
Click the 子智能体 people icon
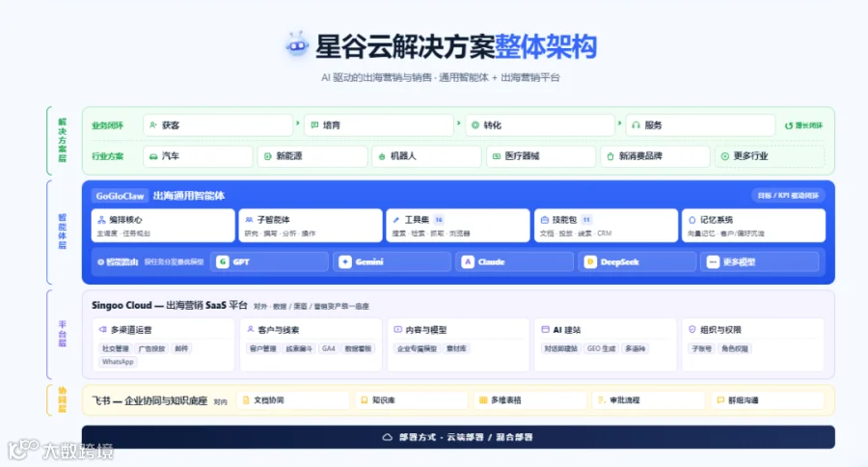[249, 220]
